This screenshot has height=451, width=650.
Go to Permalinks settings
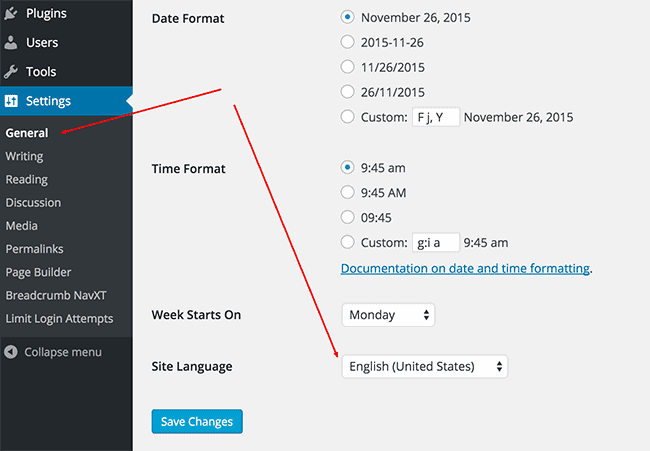click(34, 249)
